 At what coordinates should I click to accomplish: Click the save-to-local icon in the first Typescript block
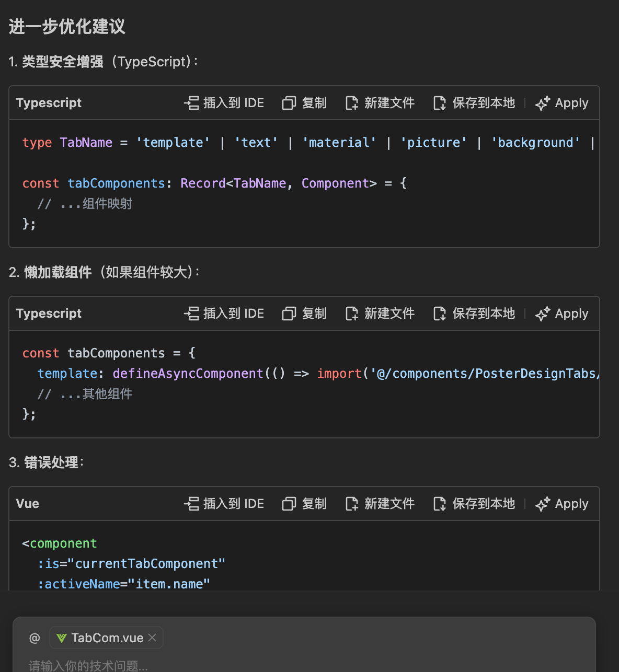tap(440, 103)
